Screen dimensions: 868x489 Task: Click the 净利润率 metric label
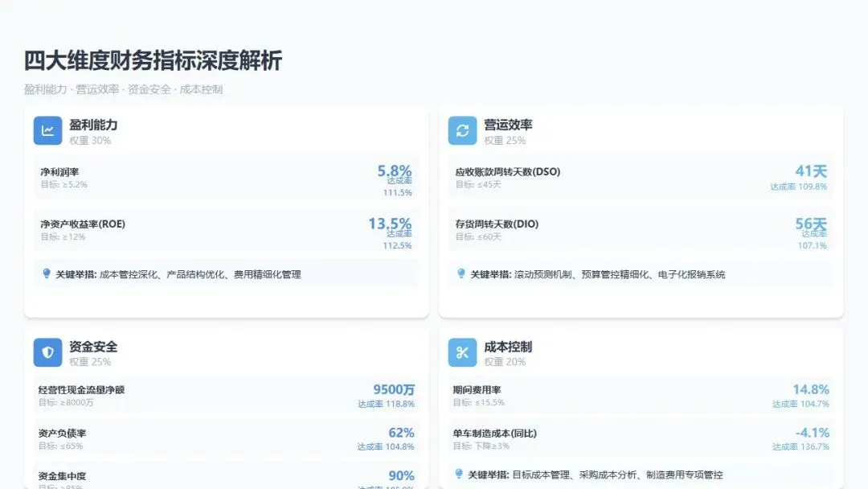pyautogui.click(x=59, y=172)
